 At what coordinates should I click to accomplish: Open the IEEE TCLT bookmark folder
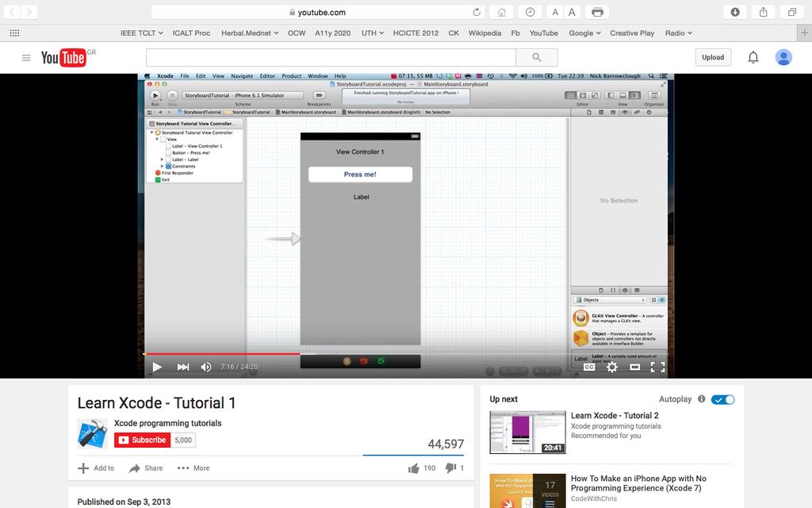(x=141, y=33)
